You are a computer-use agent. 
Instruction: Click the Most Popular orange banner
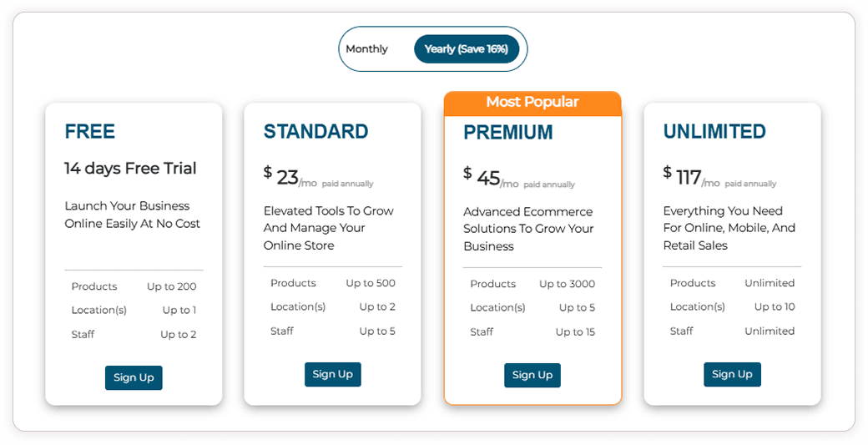click(x=532, y=102)
